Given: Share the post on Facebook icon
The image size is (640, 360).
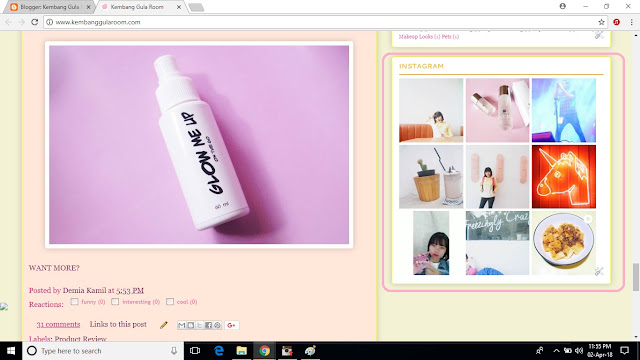Looking at the screenshot, I should (209, 325).
